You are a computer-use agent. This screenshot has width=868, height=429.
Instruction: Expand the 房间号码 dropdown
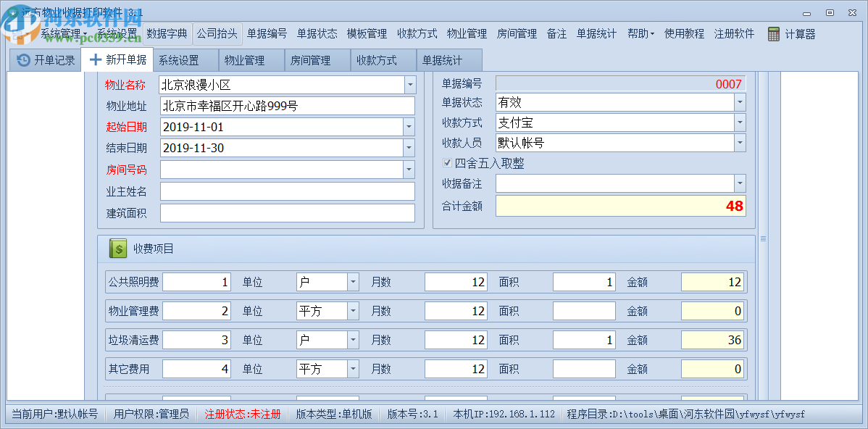click(x=409, y=170)
